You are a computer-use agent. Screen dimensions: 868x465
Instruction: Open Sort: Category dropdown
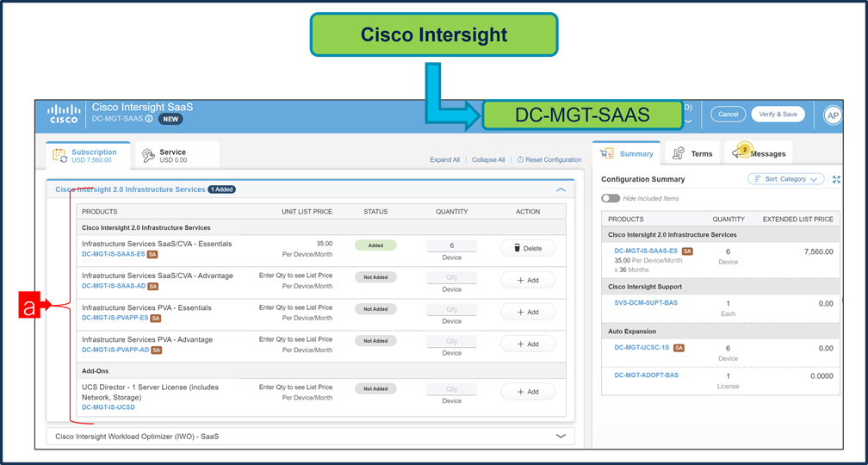pyautogui.click(x=786, y=179)
